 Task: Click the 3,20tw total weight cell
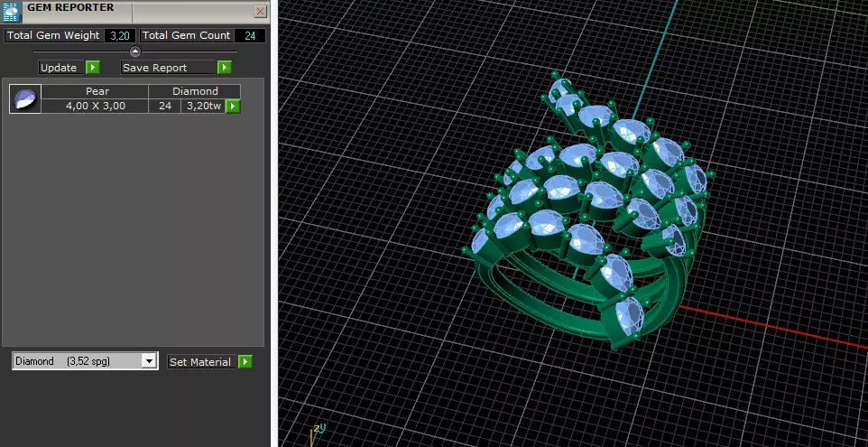click(x=203, y=106)
